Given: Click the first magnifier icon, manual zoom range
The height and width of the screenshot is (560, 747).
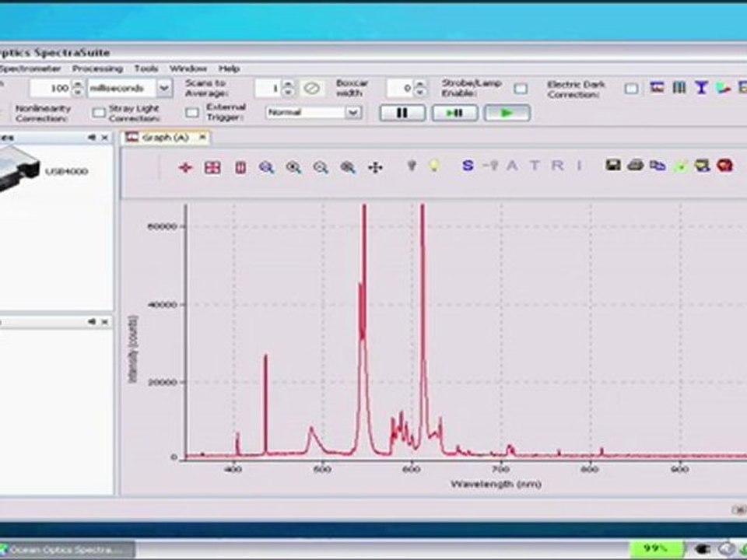Looking at the screenshot, I should pyautogui.click(x=267, y=167).
